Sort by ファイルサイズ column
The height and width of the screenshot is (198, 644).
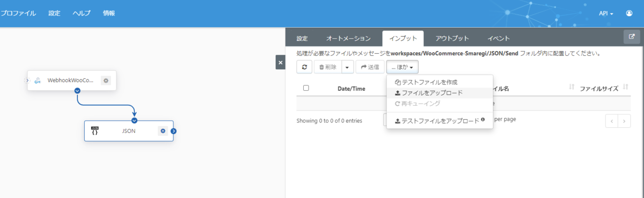pos(599,89)
